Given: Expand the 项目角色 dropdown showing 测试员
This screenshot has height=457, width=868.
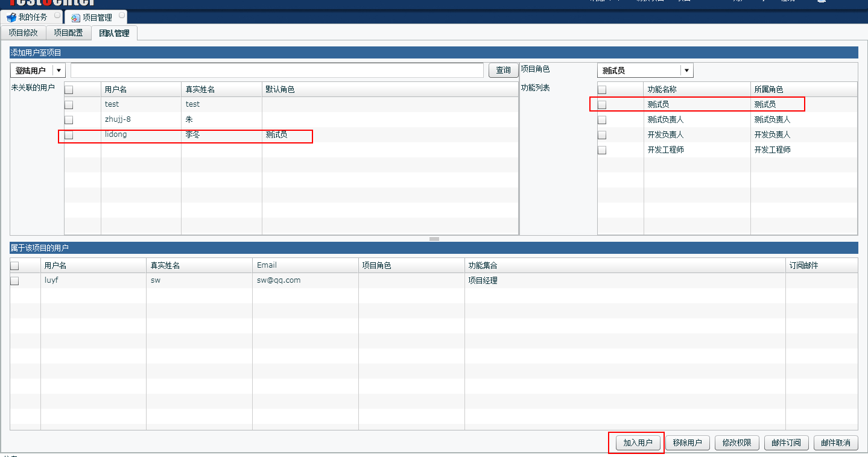Looking at the screenshot, I should pos(686,71).
